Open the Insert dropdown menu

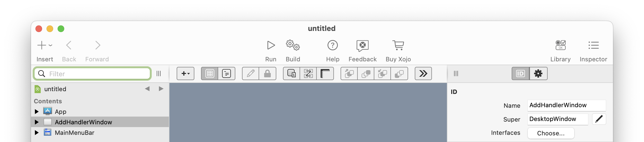coord(45,45)
